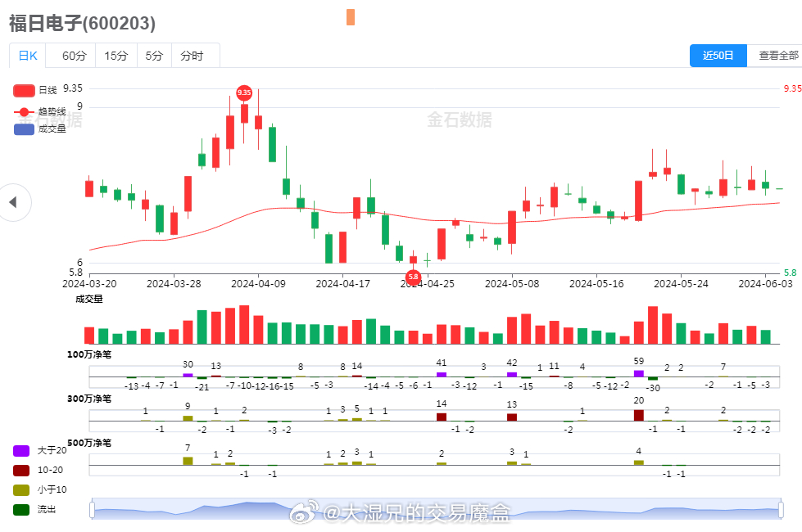This screenshot has height=532, width=802.
Task: Click the green 流出 legend swatch
Action: point(22,509)
